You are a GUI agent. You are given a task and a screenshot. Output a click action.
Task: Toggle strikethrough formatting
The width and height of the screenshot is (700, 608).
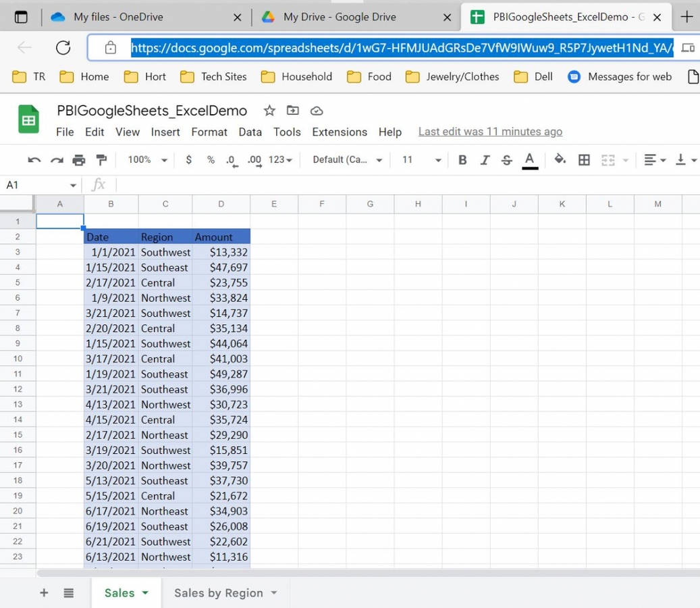[x=506, y=159]
